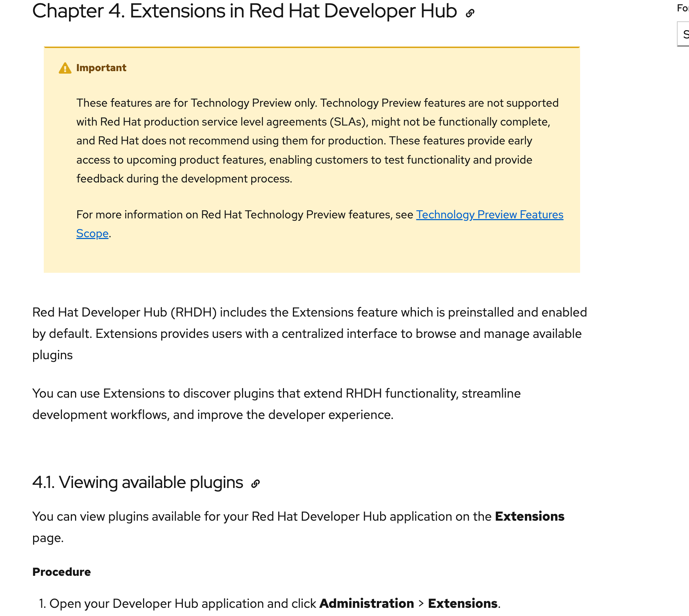This screenshot has height=616, width=689.
Task: Click the partially visible 'Fo' format label
Action: [x=682, y=8]
